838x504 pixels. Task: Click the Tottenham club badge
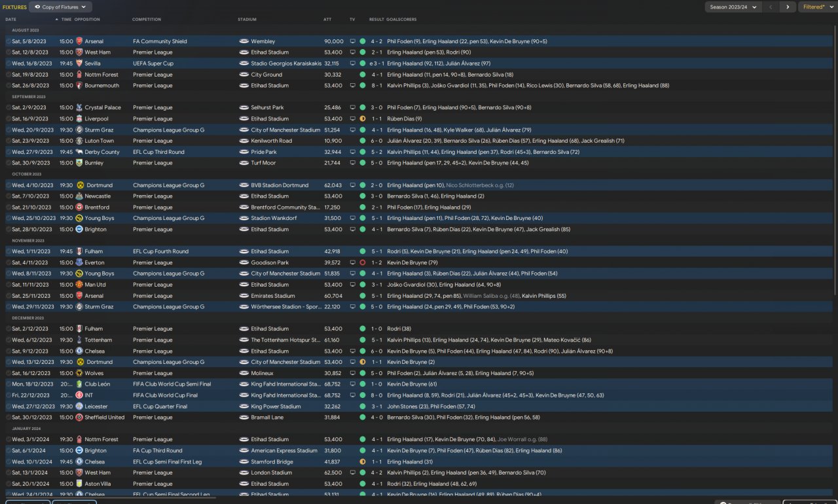tap(79, 340)
